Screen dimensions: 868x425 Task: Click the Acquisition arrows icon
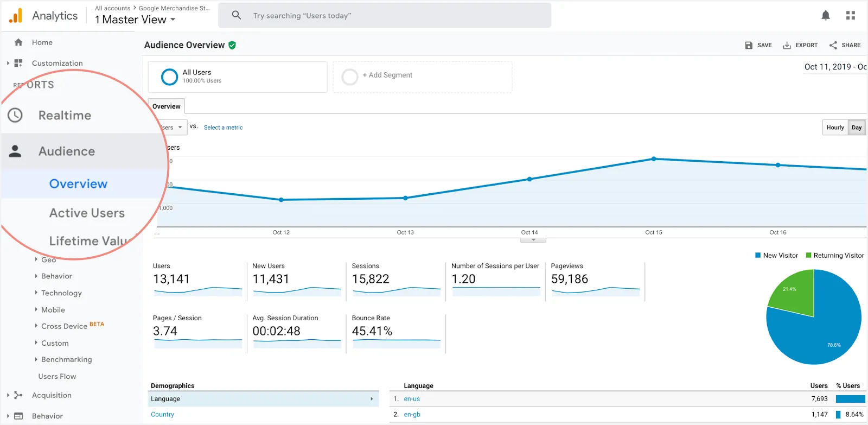pyautogui.click(x=18, y=395)
